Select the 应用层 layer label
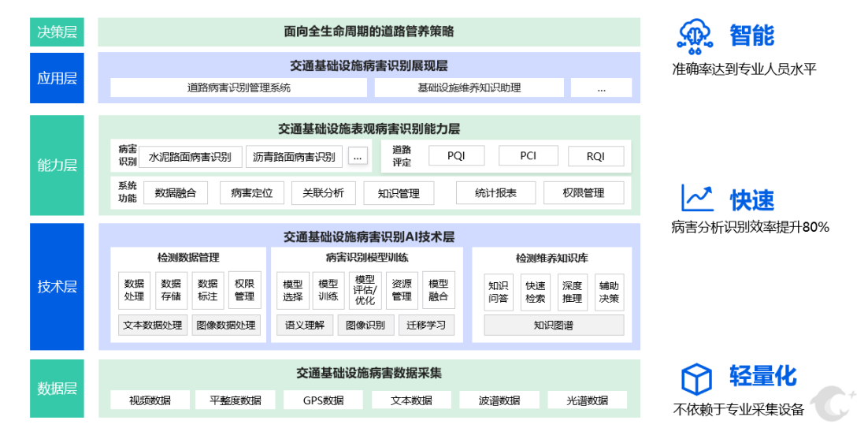The image size is (868, 428). click(x=57, y=78)
